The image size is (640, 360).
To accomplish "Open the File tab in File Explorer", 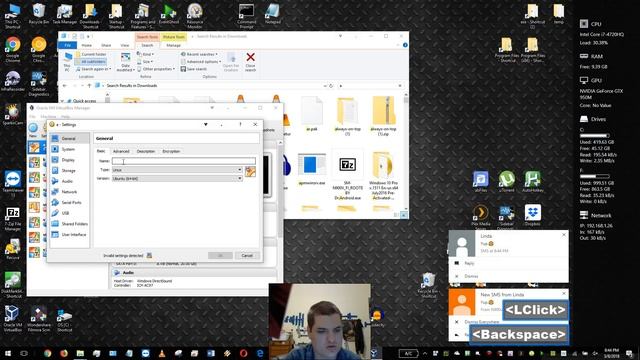I will point(68,45).
